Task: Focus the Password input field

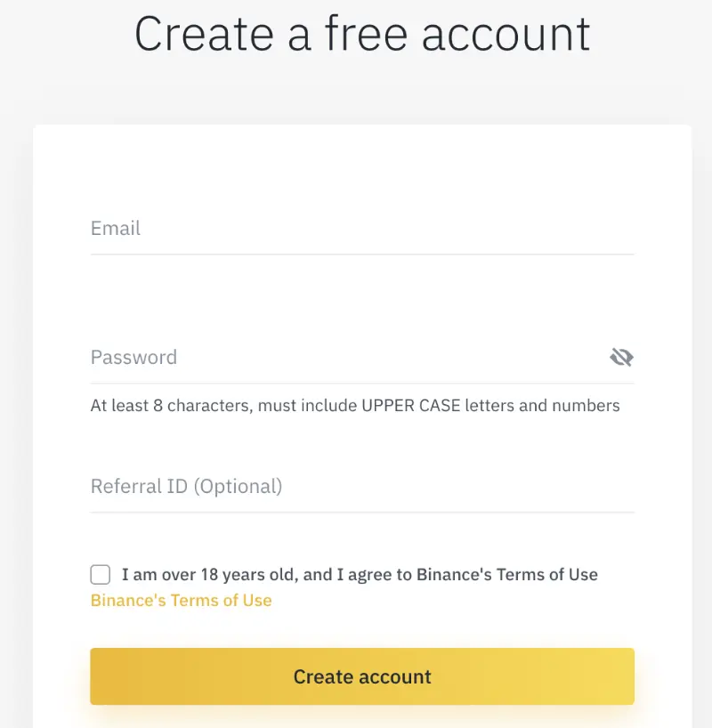Action: tap(347, 358)
